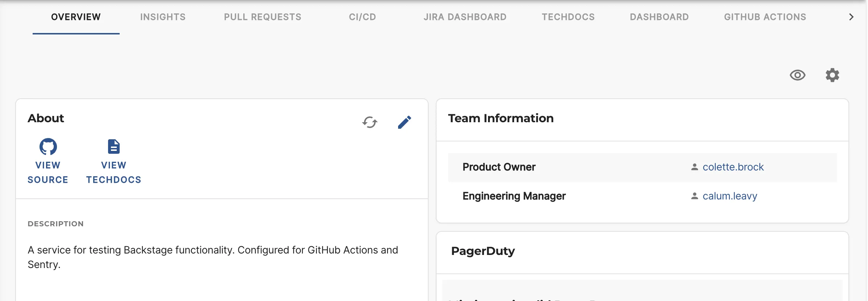Open the Pull Requests tab
Image resolution: width=868 pixels, height=301 pixels.
(x=263, y=17)
